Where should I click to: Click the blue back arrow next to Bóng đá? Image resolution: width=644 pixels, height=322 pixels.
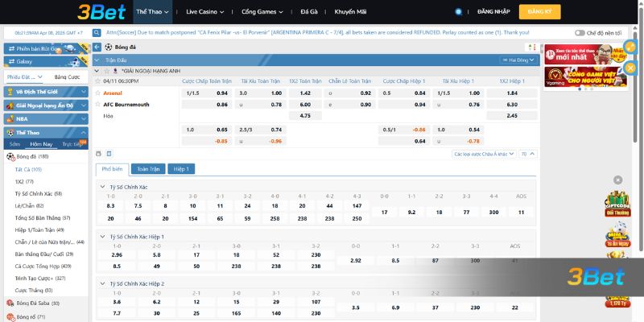tap(99, 47)
